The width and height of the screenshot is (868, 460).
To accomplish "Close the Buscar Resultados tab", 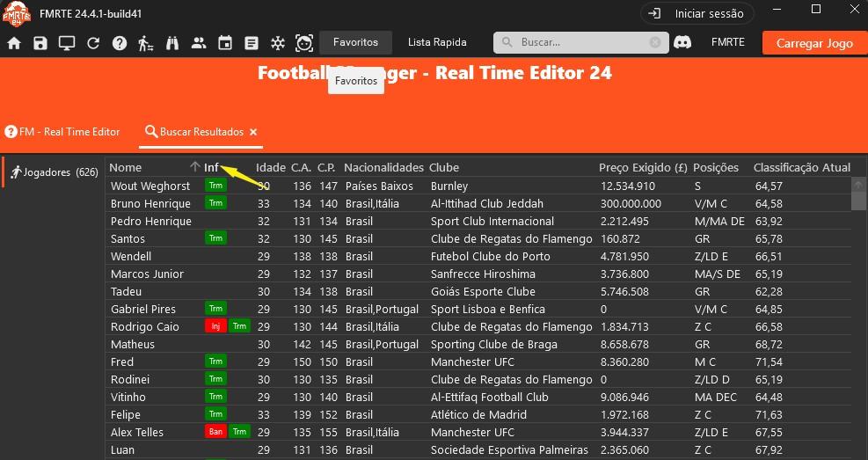I will (x=253, y=132).
